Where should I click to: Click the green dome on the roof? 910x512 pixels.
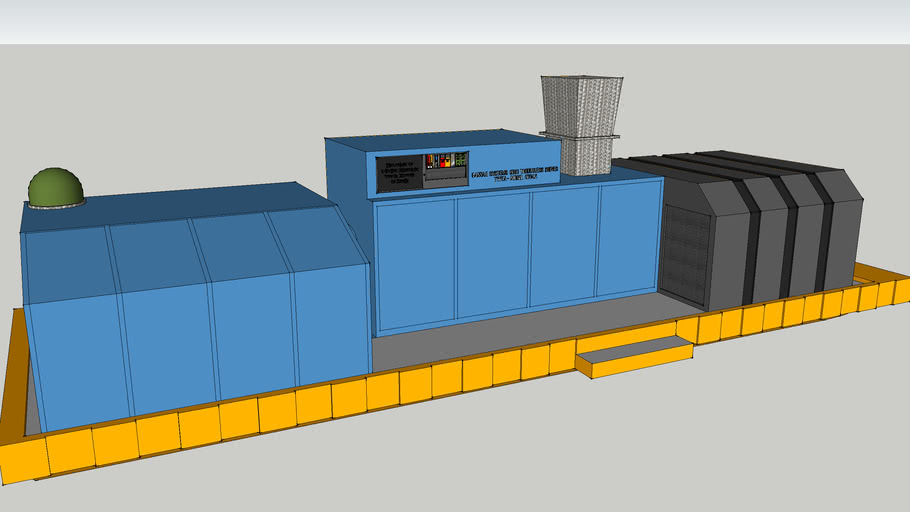(55, 187)
